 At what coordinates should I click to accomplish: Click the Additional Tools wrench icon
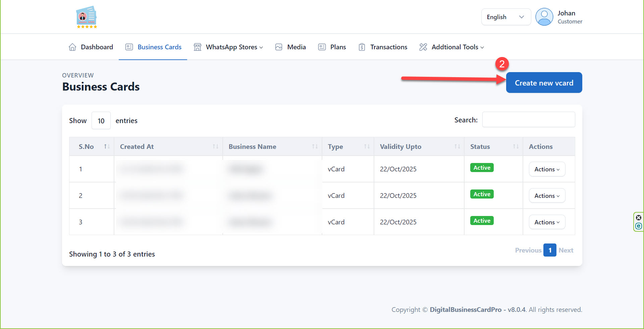pyautogui.click(x=423, y=47)
